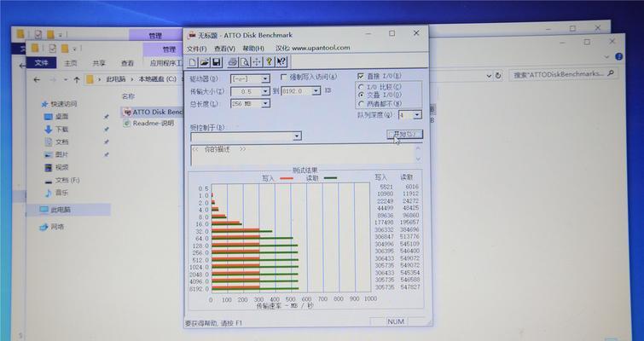Open the 受控制于 dropdown
The image size is (644, 341).
(x=297, y=136)
